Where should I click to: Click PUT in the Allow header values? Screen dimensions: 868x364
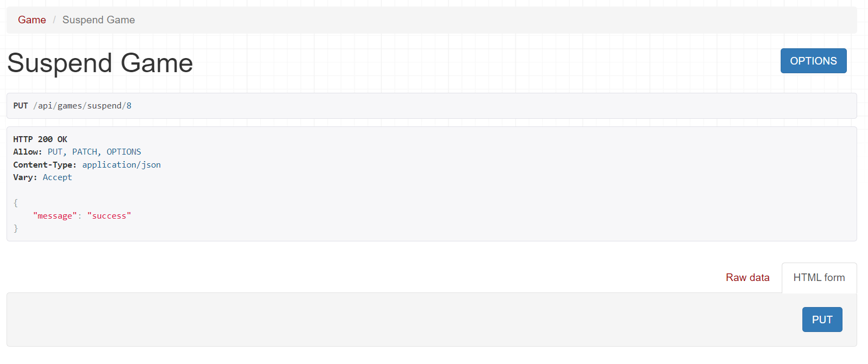(x=55, y=152)
